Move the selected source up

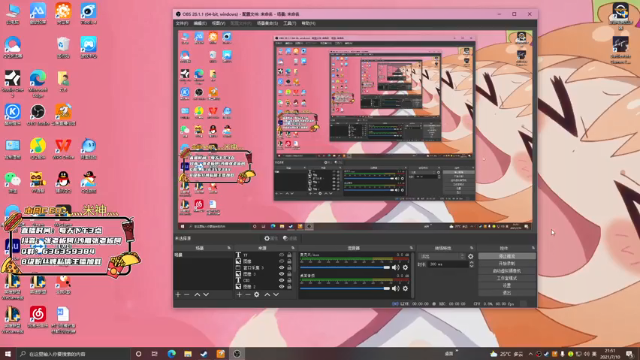pyautogui.click(x=267, y=294)
